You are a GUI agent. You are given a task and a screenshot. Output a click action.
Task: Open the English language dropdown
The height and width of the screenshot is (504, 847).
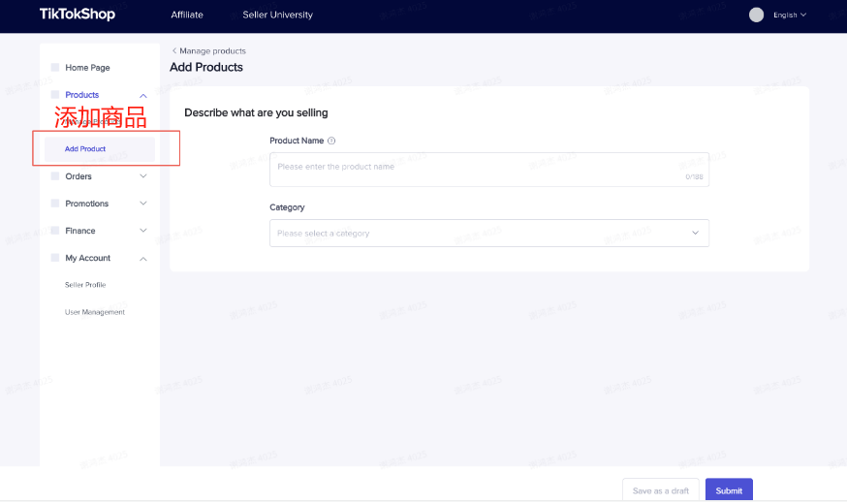(x=789, y=15)
